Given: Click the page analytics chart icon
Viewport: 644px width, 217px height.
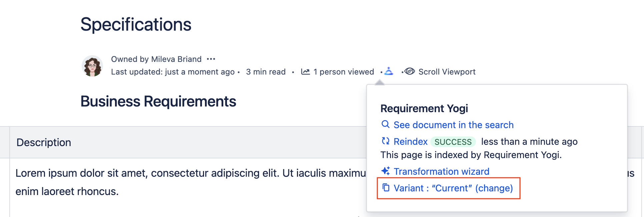Looking at the screenshot, I should click(305, 72).
